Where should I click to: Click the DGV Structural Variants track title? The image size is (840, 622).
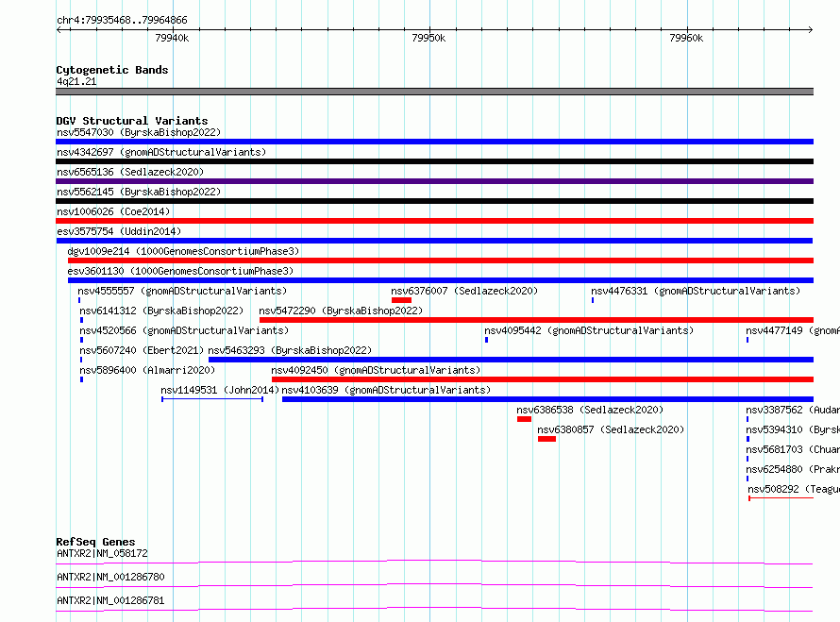click(132, 121)
